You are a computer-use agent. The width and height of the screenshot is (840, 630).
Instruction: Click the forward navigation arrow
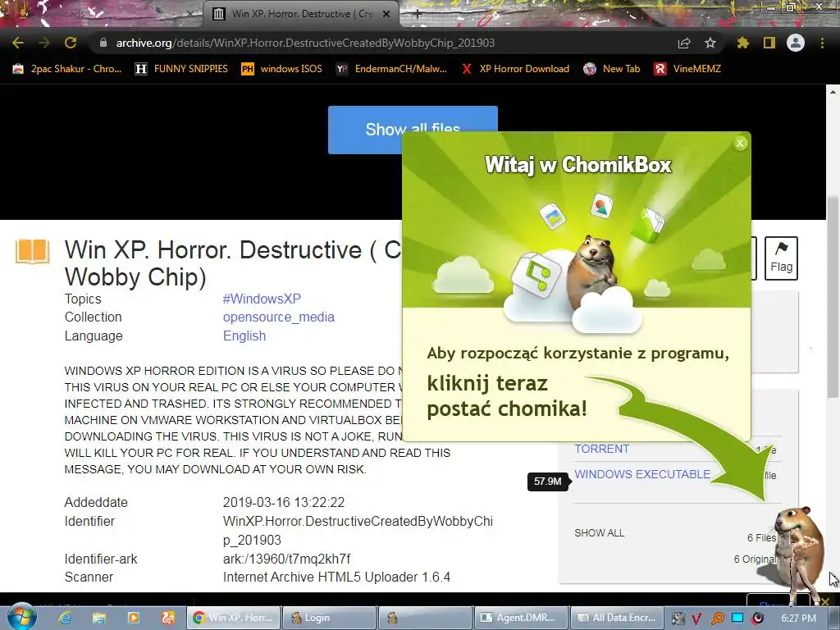point(44,43)
